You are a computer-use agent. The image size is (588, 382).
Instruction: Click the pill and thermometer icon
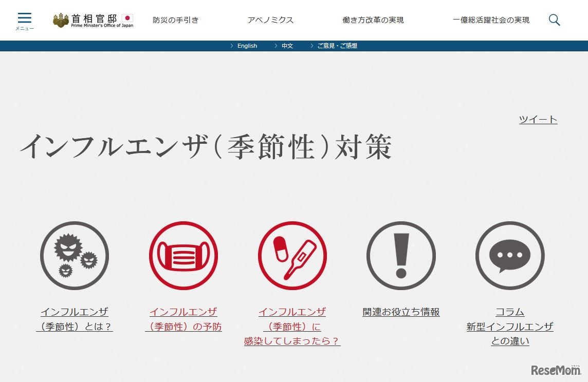point(292,255)
